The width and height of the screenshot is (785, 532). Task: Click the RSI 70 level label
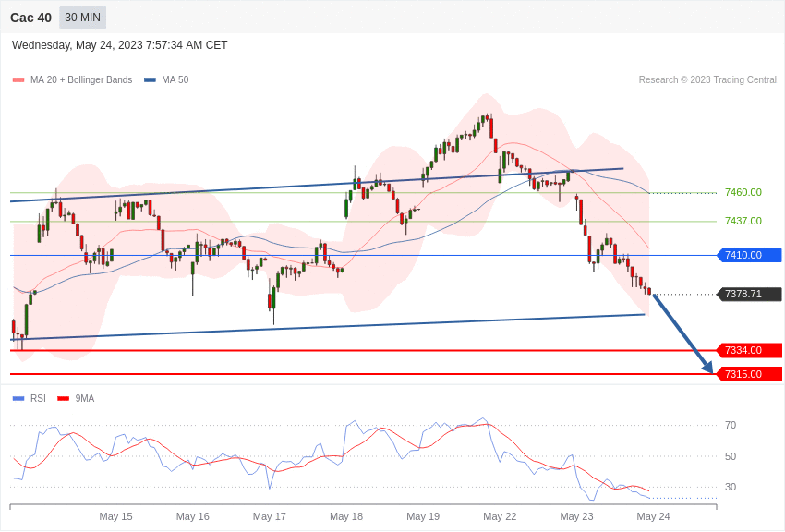[x=731, y=425]
